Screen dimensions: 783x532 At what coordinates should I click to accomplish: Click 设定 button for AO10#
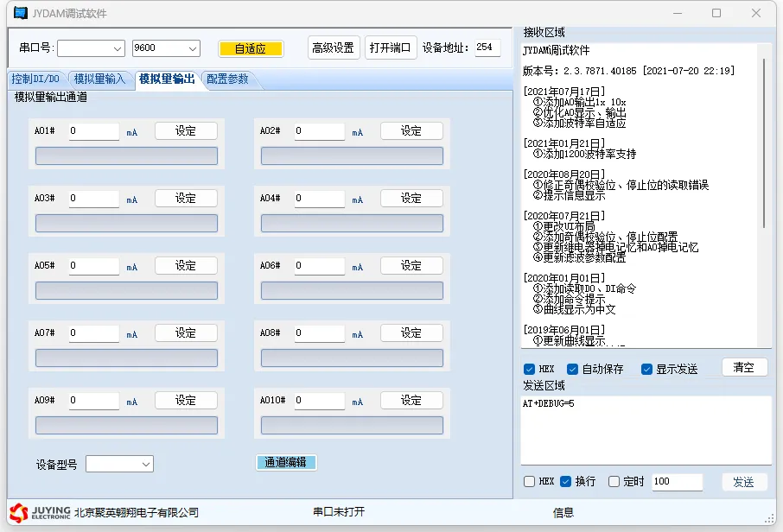411,400
